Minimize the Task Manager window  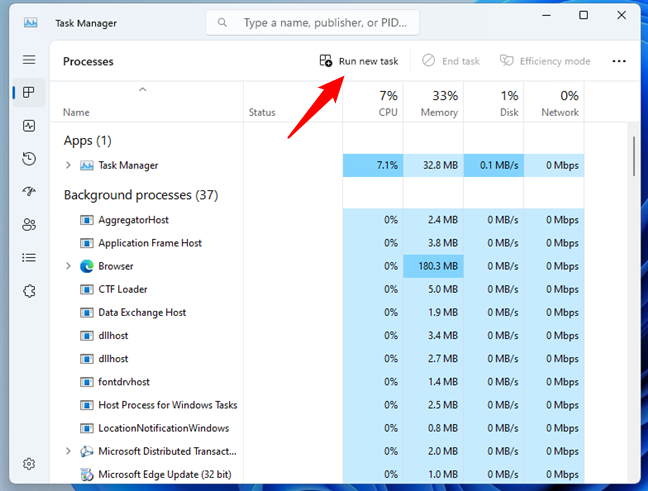click(546, 15)
